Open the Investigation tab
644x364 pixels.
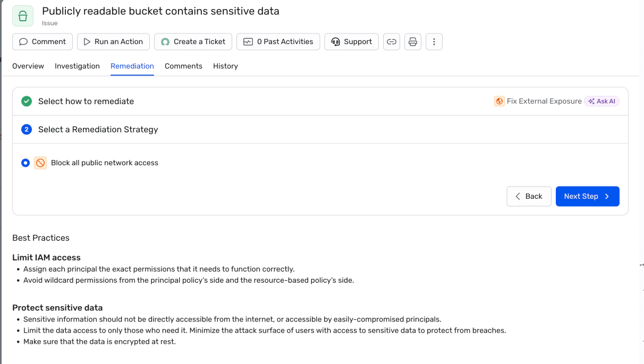click(77, 66)
